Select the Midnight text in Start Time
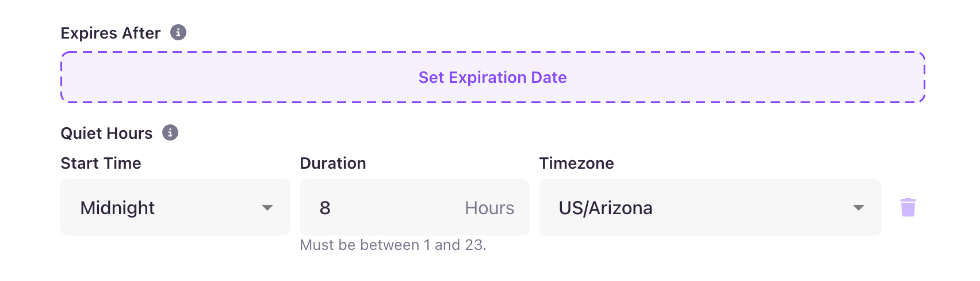 click(117, 208)
